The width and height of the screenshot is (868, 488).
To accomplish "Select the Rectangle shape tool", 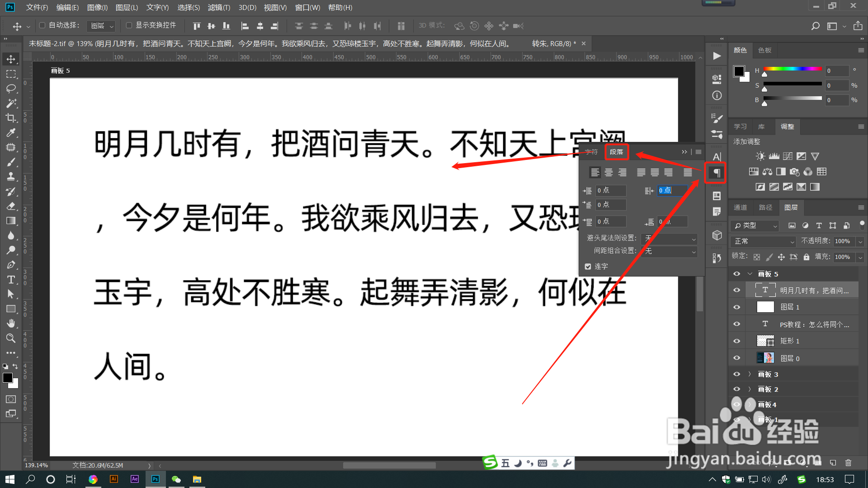I will click(x=11, y=309).
